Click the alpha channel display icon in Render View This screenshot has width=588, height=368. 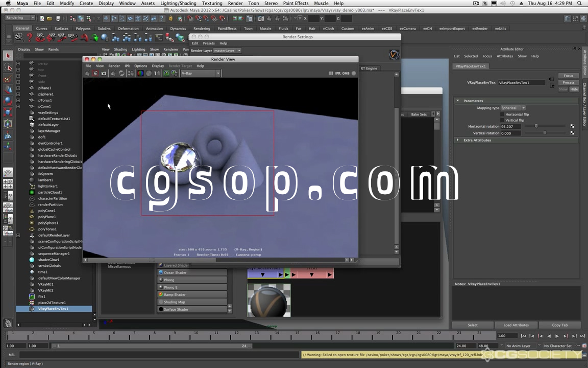(149, 73)
